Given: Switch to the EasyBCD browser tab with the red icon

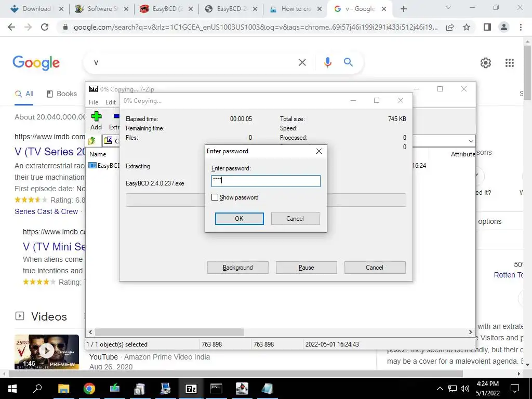Looking at the screenshot, I should [x=167, y=9].
